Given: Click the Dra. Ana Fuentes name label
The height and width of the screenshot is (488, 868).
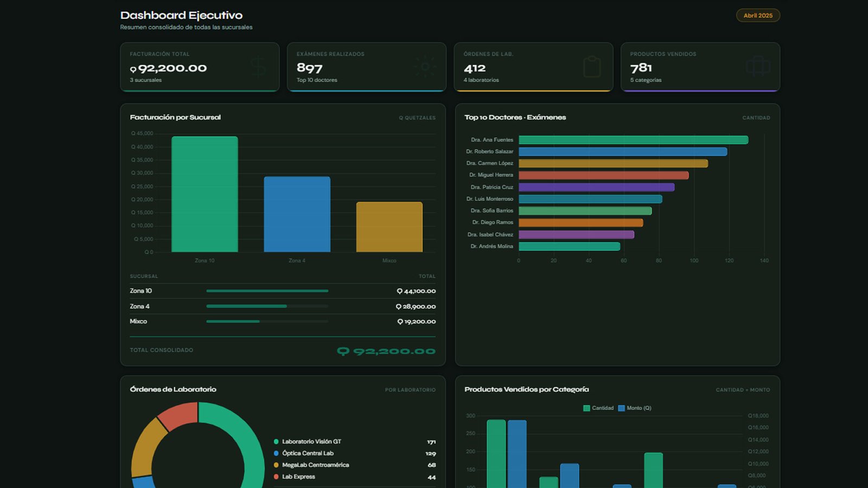Looking at the screenshot, I should [492, 140].
